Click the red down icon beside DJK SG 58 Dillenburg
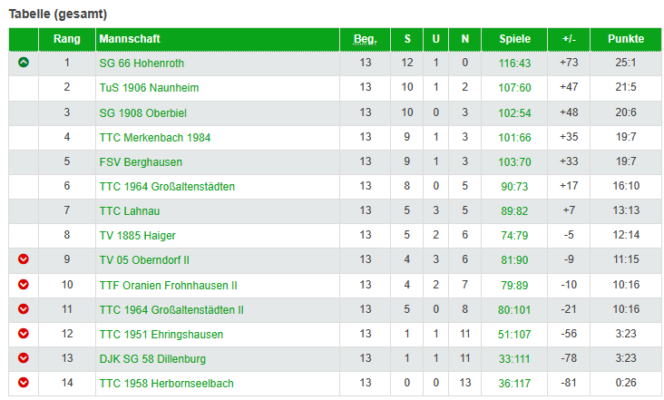This screenshot has height=400, width=664. pos(24,358)
